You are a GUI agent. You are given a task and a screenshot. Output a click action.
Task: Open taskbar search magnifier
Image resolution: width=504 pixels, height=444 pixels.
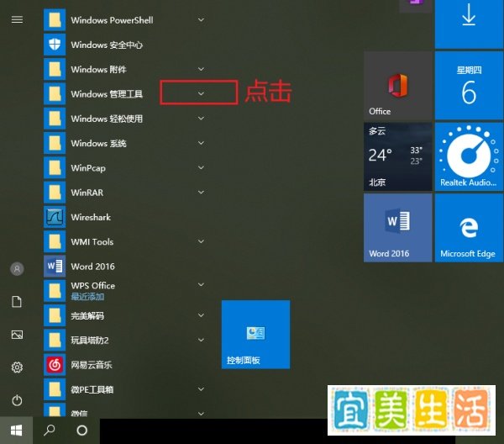click(50, 431)
